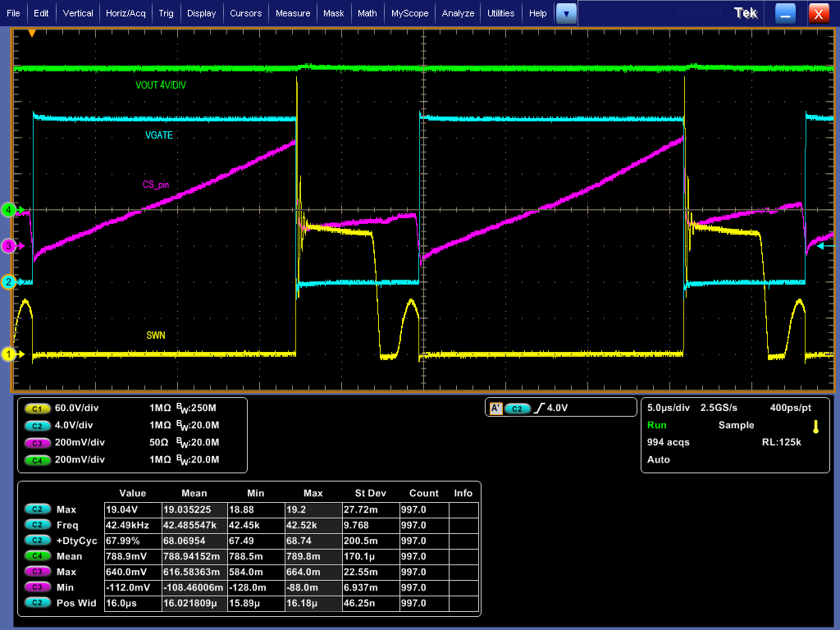
Task: Select the magenta channel 3 marker at the graticule edge
Action: point(7,246)
